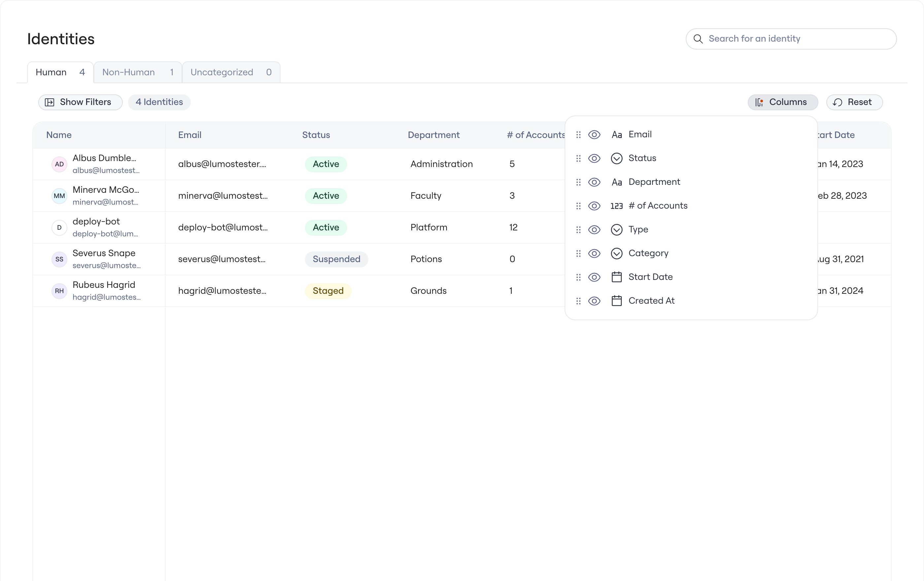
Task: Close the Columns dropdown button
Action: 783,102
